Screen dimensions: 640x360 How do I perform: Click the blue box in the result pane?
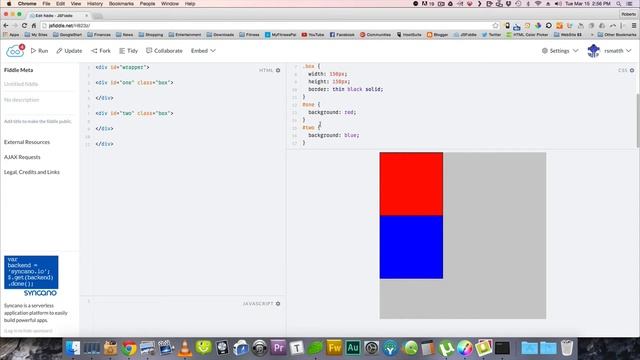[x=411, y=247]
